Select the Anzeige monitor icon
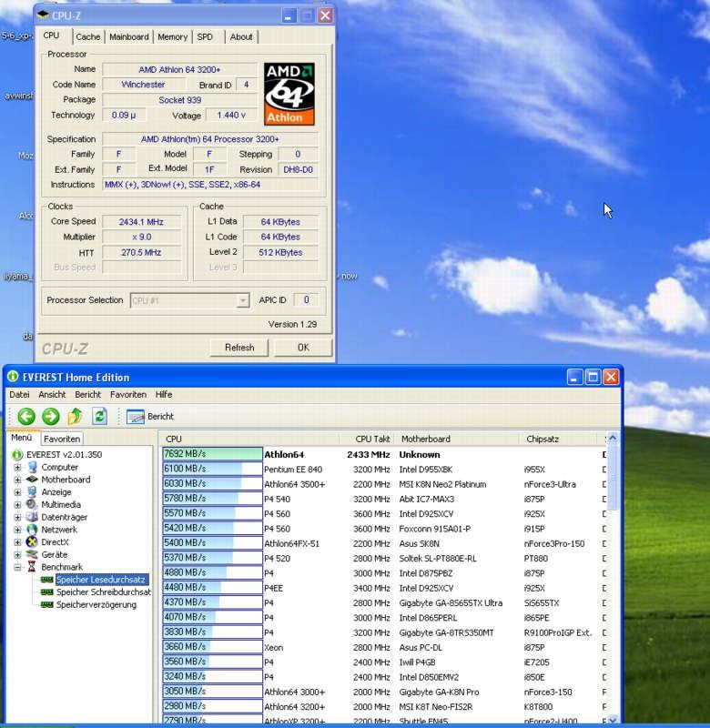Image resolution: width=710 pixels, height=728 pixels. point(32,491)
